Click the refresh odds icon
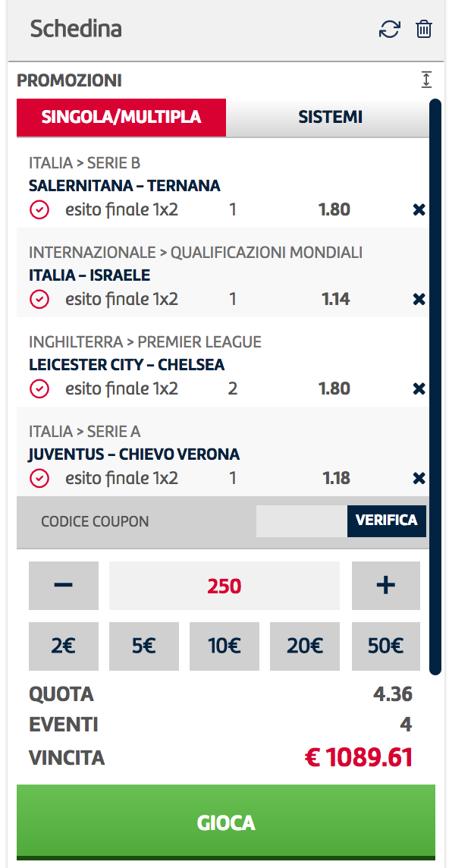 pos(389,30)
